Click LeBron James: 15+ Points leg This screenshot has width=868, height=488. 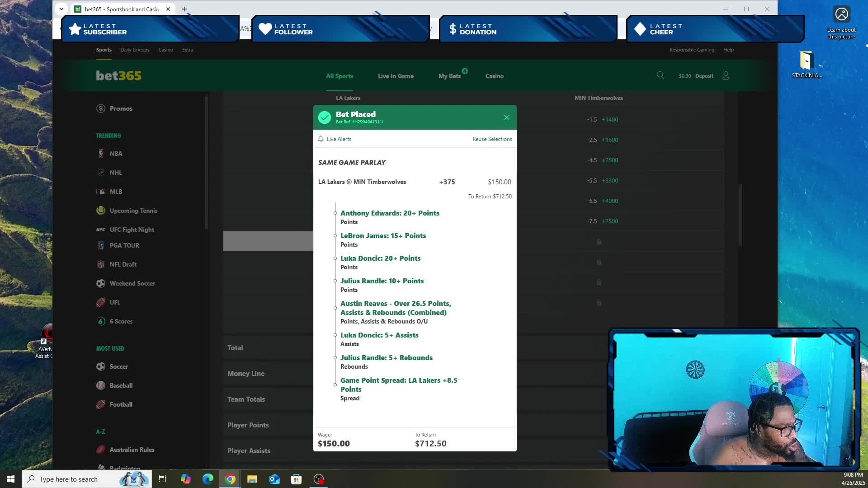pos(383,236)
